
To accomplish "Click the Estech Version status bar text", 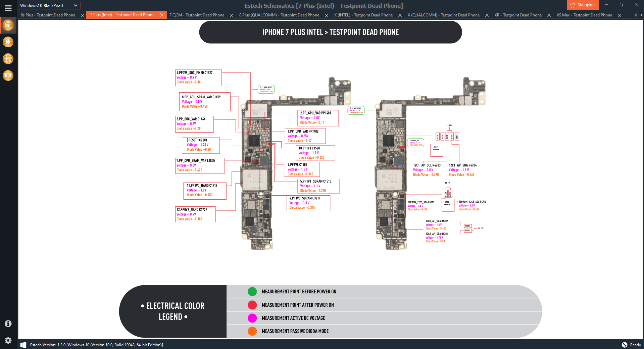I will [x=97, y=345].
